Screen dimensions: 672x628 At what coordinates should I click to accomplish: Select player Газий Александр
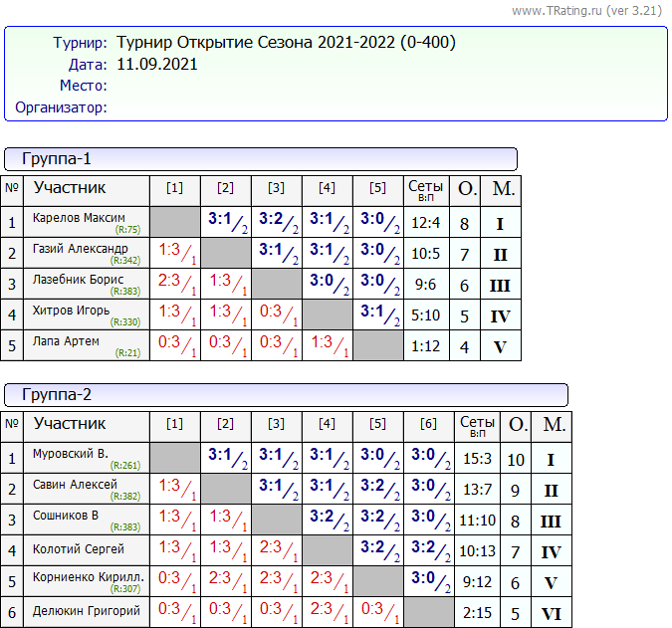point(80,249)
